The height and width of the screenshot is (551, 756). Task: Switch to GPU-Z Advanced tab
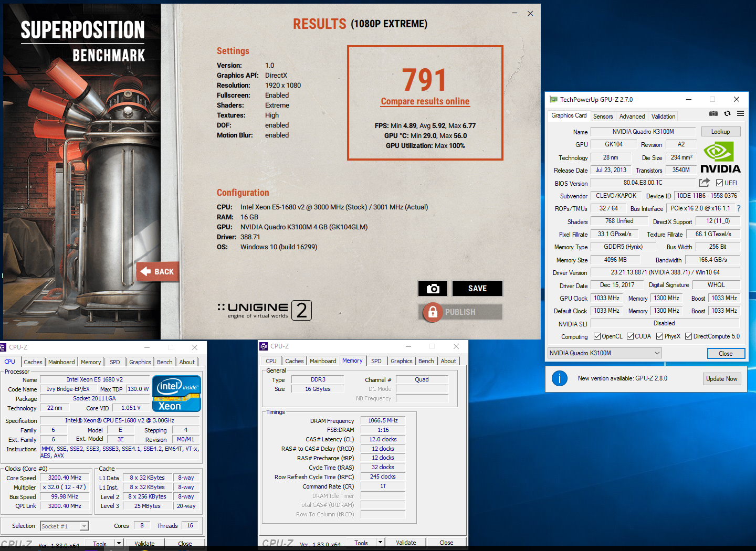point(632,116)
